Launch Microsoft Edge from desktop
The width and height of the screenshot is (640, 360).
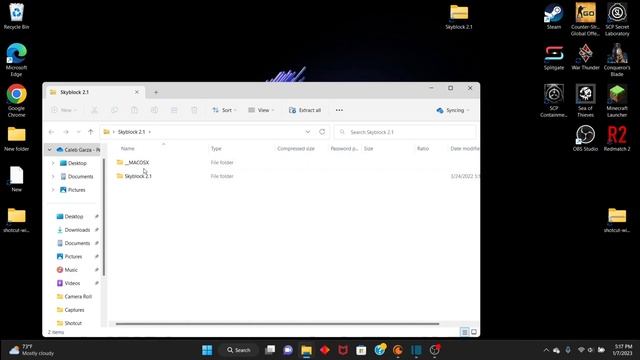click(x=16, y=60)
